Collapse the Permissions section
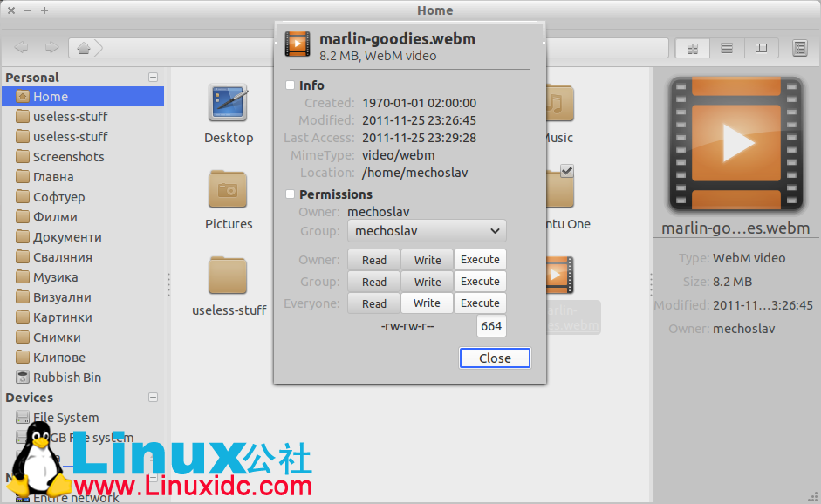 click(291, 194)
